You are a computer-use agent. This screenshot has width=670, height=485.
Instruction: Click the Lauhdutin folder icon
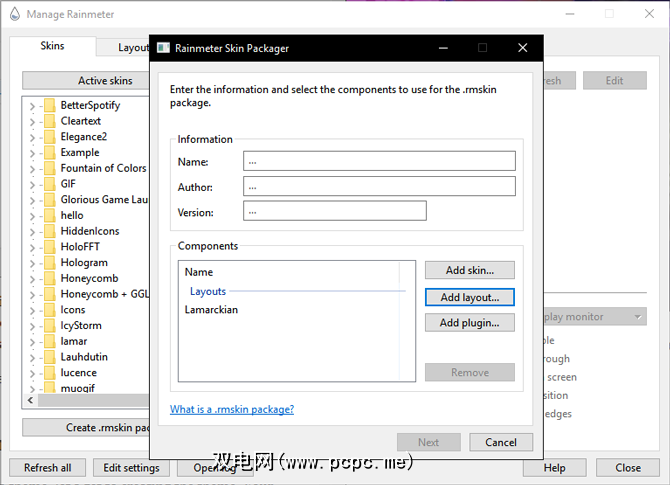(50, 357)
